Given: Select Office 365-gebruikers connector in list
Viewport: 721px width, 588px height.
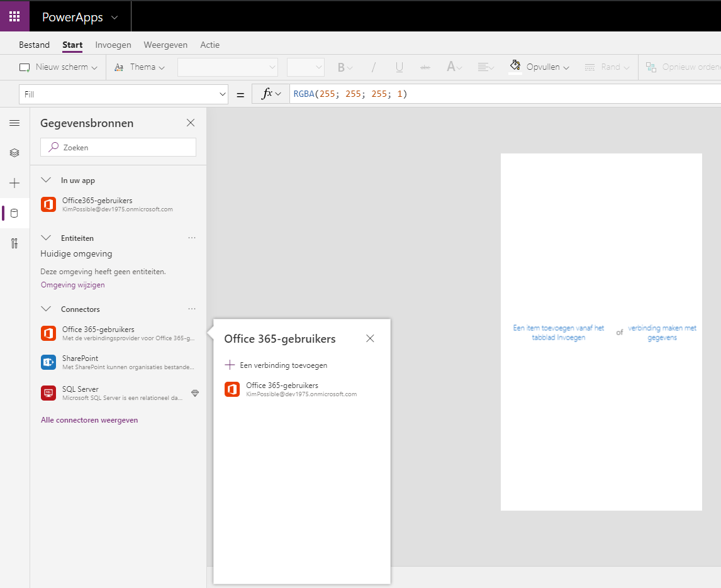Looking at the screenshot, I should (118, 333).
